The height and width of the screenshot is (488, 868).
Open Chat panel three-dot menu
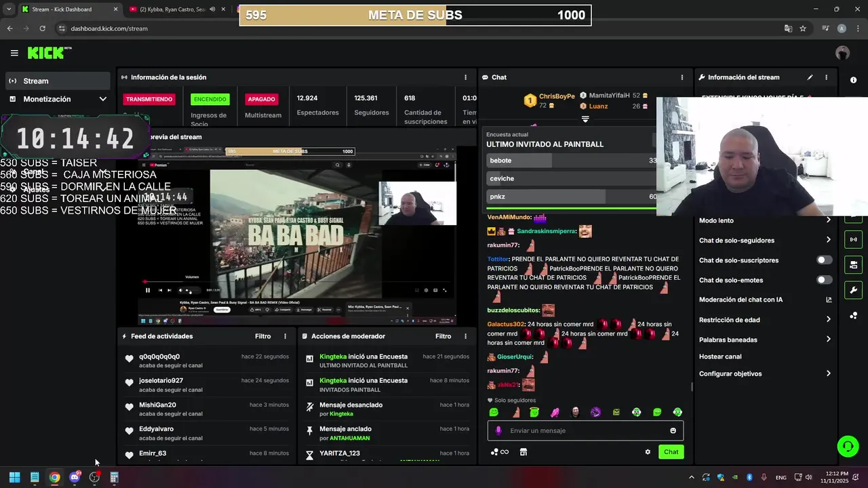pos(682,77)
